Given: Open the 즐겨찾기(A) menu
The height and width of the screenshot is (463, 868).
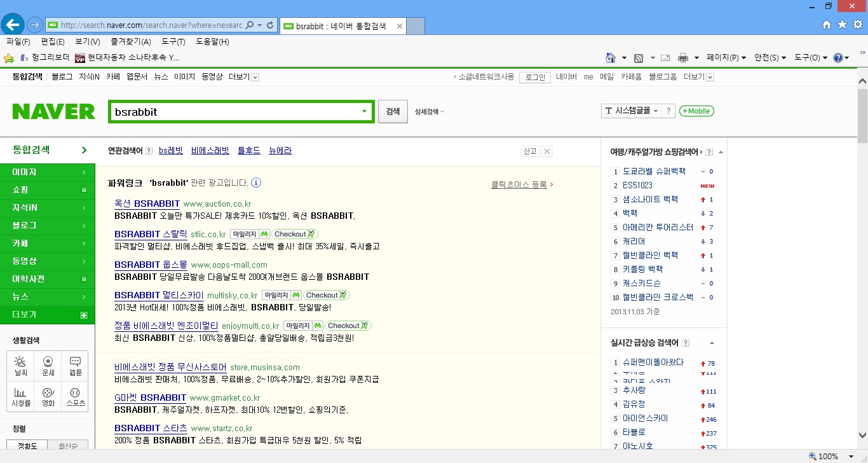Looking at the screenshot, I should (131, 42).
